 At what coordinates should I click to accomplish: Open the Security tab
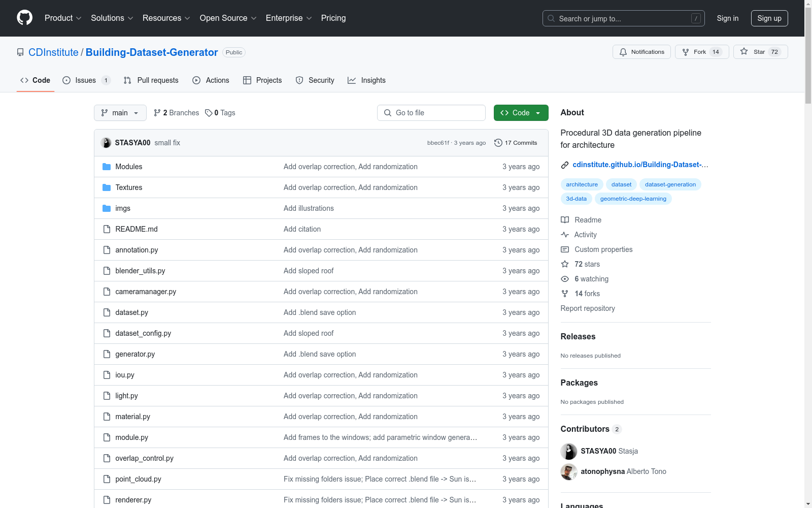(x=315, y=80)
